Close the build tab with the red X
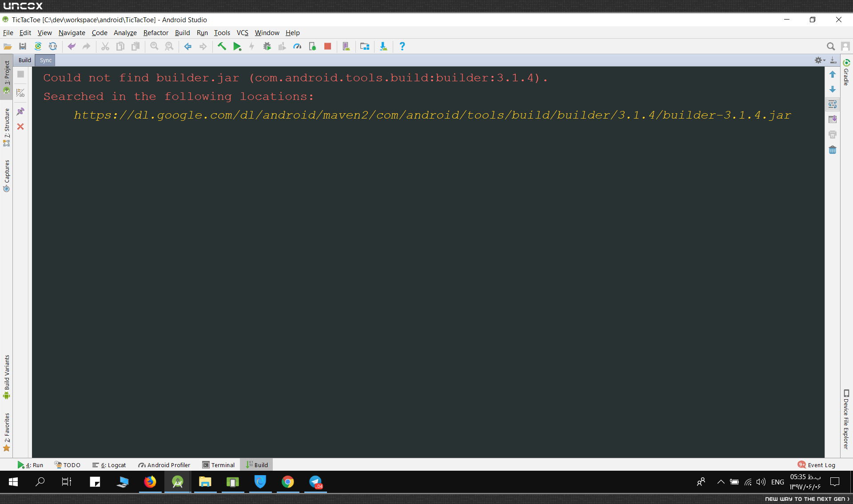This screenshot has width=853, height=504. pyautogui.click(x=20, y=127)
